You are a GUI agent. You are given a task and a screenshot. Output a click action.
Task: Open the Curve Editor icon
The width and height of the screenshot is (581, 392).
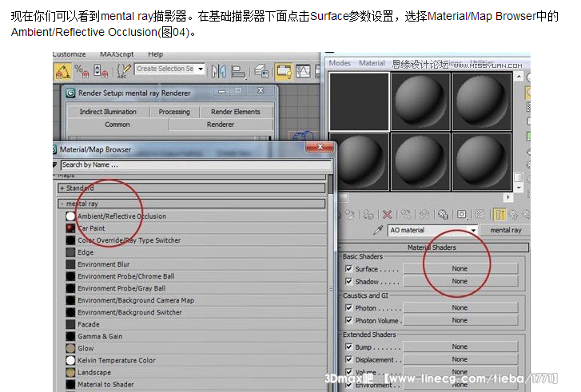303,71
